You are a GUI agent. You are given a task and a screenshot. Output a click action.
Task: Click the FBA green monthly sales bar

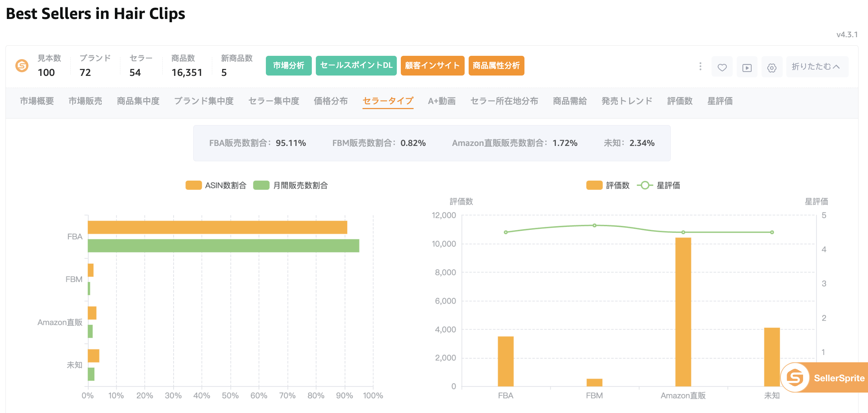click(x=224, y=246)
